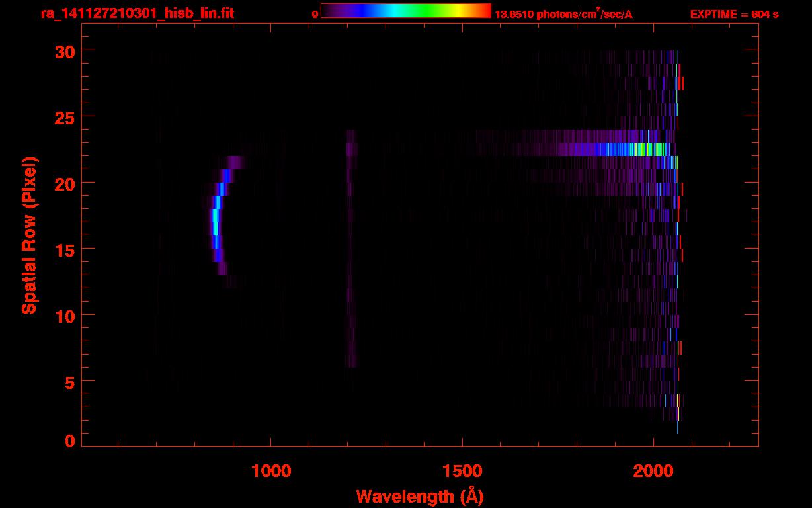Click the vertical purple line near 1200 Å
Viewport: 812px width, 508px height.
click(x=350, y=248)
